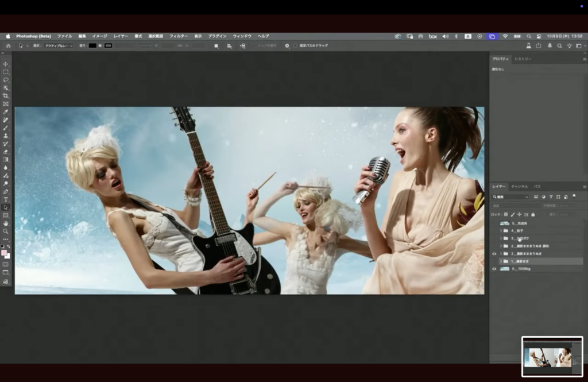This screenshot has width=588, height=382.
Task: Select the Crop tool
Action: pyautogui.click(x=6, y=96)
